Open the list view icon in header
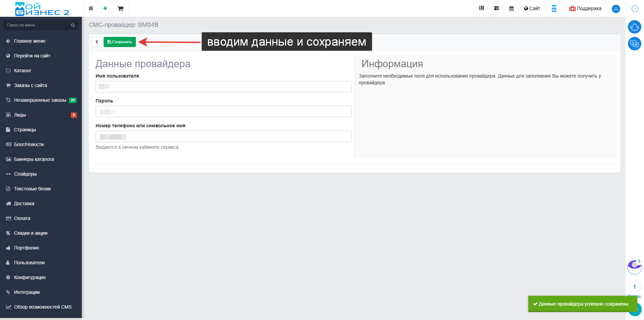The height and width of the screenshot is (320, 644). click(x=496, y=8)
